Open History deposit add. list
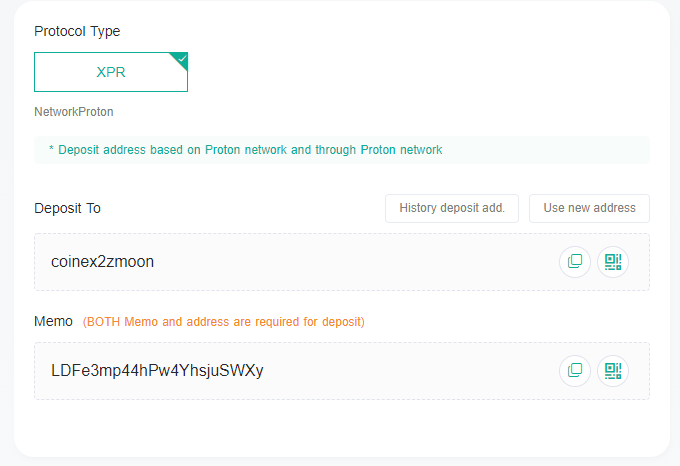Image resolution: width=680 pixels, height=466 pixels. (x=452, y=208)
